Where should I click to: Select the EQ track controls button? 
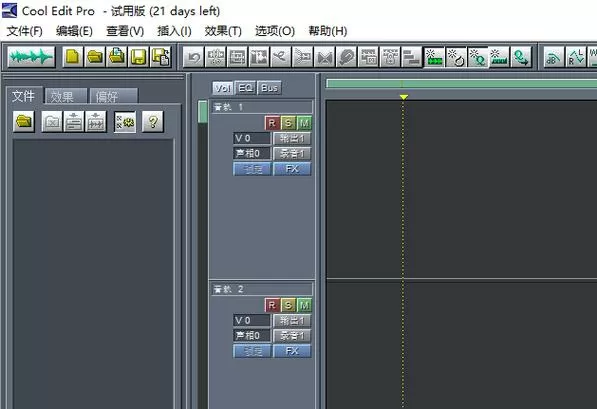click(x=245, y=88)
